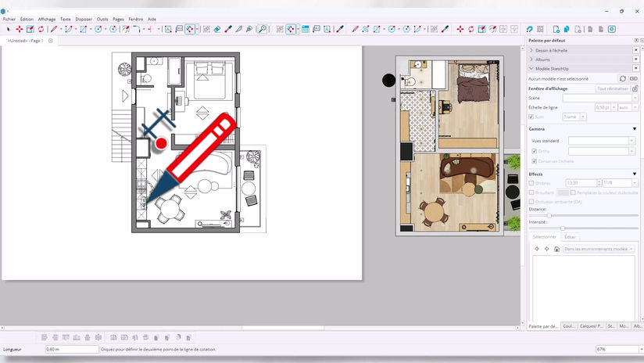The width and height of the screenshot is (644, 363).
Task: Refresh model with circular arrows icon in panel
Action: tap(623, 78)
